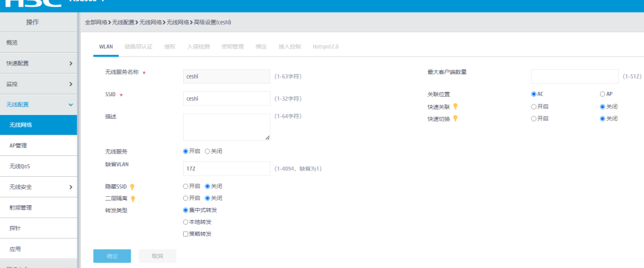The height and width of the screenshot is (268, 644).
Task: Turn on 二层隔离 开启 radio
Action: [x=186, y=198]
